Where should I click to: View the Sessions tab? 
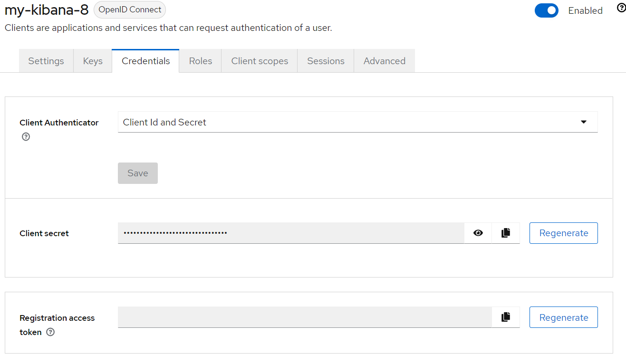click(326, 61)
